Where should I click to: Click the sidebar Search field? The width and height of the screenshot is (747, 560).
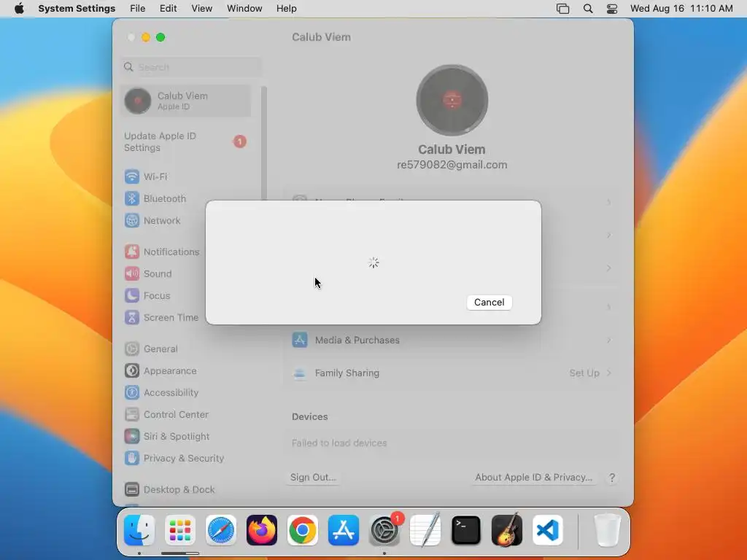191,67
